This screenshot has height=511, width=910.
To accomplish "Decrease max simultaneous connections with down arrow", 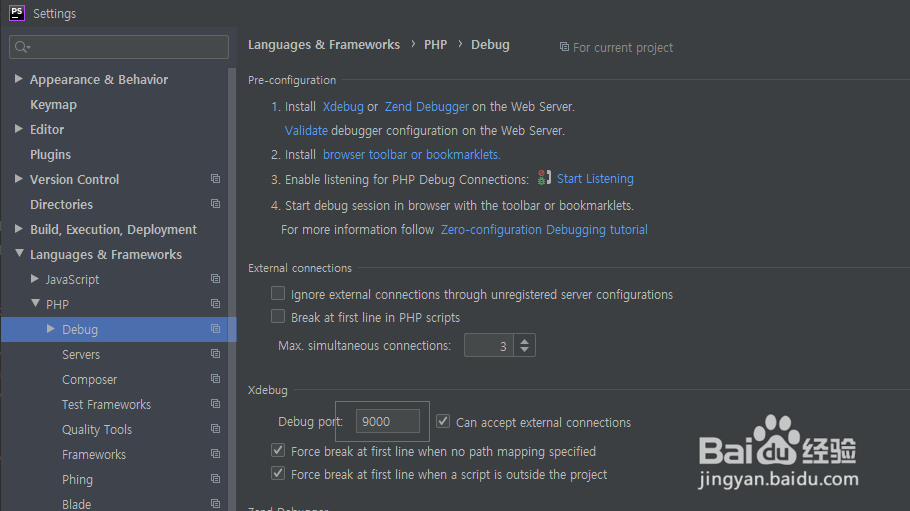I will click(525, 350).
